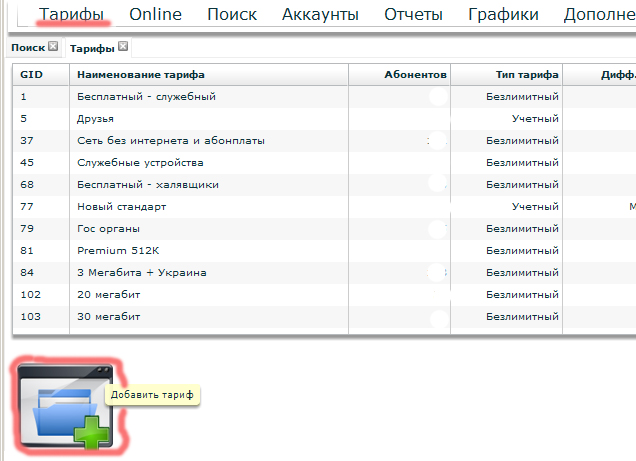Open the Отчеты menu
Image resolution: width=636 pixels, height=461 pixels.
(x=414, y=15)
